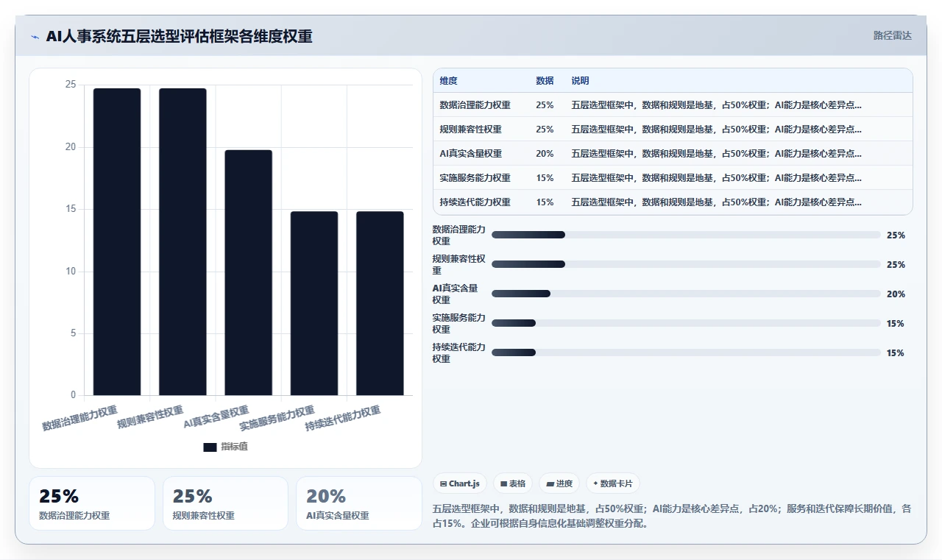Viewport: 942px width, 560px height.
Task: Click the 规则兼容性权重 progress bar track
Action: [x=686, y=264]
